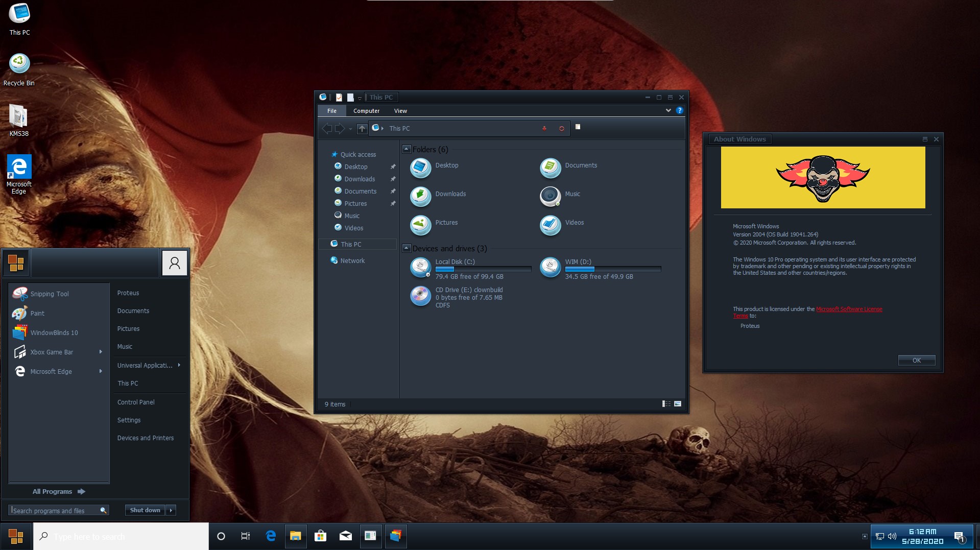The height and width of the screenshot is (550, 980).
Task: Open Mail app from the taskbar
Action: pyautogui.click(x=346, y=536)
